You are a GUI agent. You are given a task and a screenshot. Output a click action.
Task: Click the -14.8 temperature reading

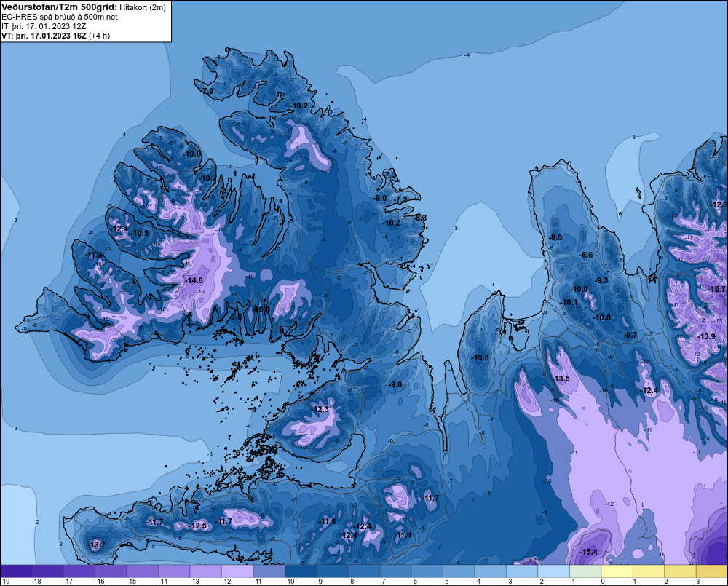tap(194, 280)
